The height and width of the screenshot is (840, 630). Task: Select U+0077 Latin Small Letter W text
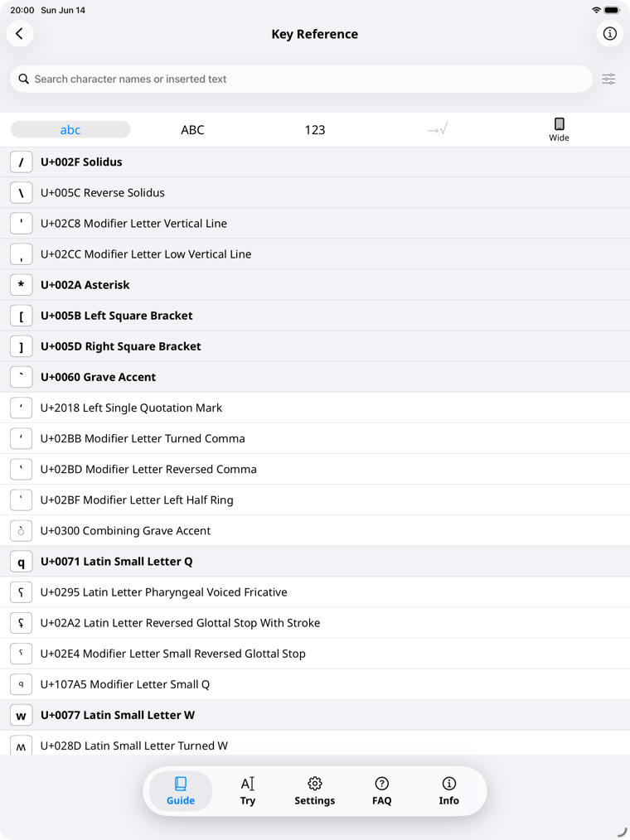(x=118, y=715)
